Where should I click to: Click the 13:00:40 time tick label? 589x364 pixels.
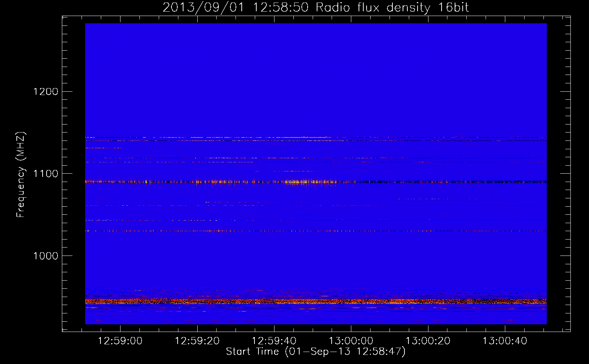(x=505, y=341)
